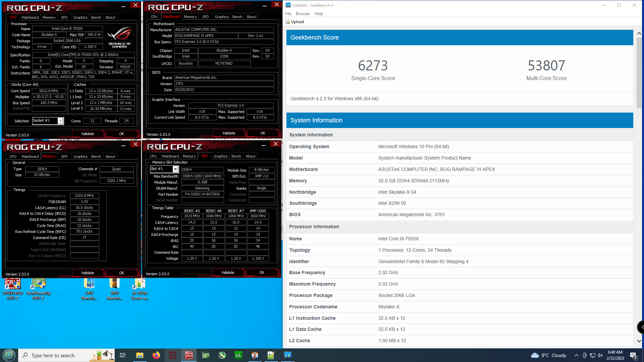Open the TechPowerUp GPU-Z desktop shortcut

point(38,289)
